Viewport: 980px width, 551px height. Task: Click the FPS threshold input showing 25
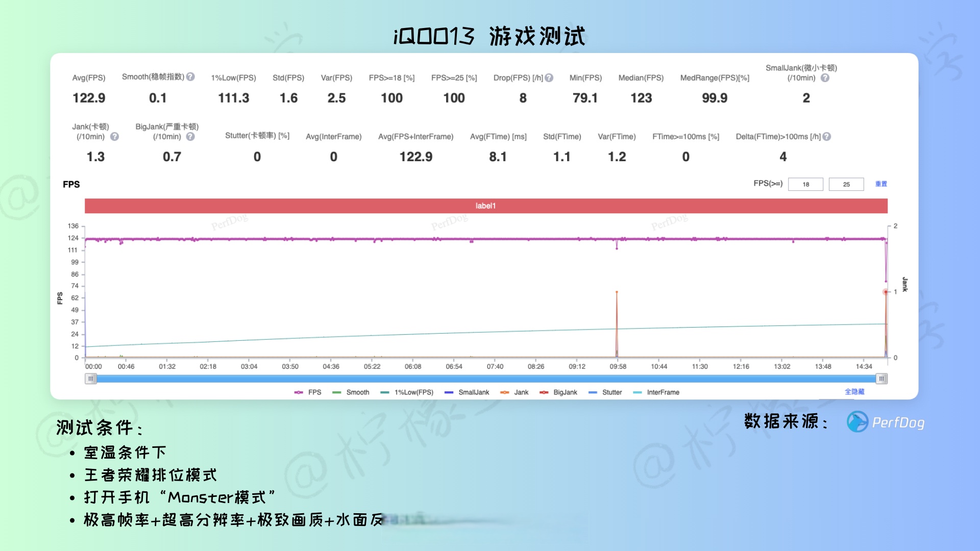click(x=846, y=184)
